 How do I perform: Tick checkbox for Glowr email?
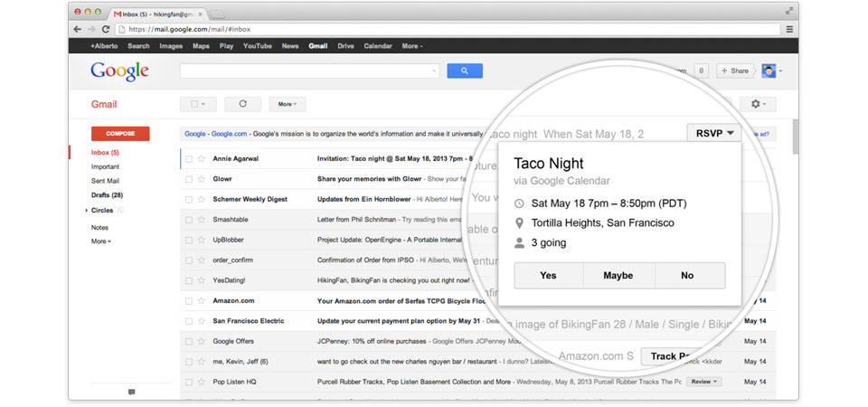click(x=189, y=179)
